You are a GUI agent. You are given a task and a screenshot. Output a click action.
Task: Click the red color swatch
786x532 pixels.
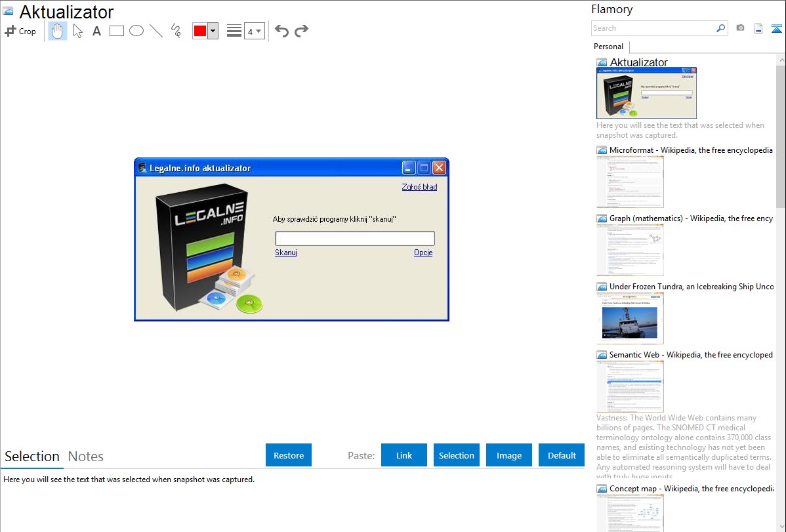pyautogui.click(x=200, y=31)
